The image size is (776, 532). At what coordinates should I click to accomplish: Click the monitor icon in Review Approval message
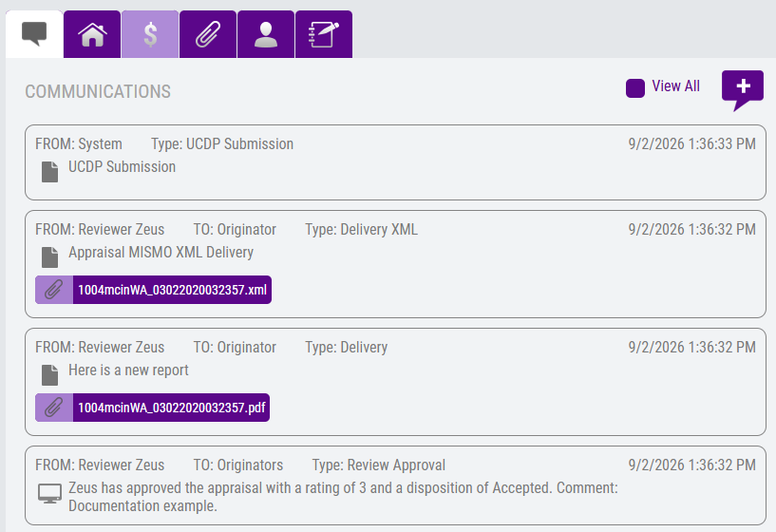(x=50, y=493)
